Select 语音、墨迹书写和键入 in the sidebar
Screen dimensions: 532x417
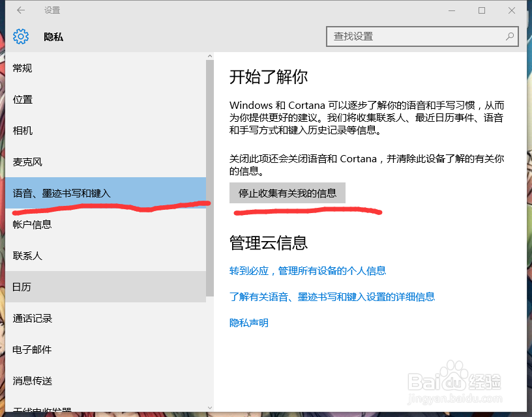coord(106,193)
